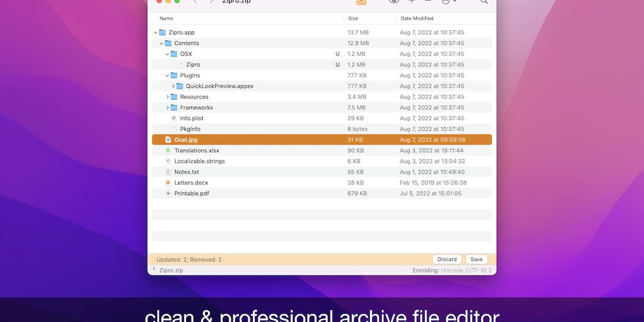Collapse the Contents folder
This screenshot has height=322, width=644.
[161, 43]
